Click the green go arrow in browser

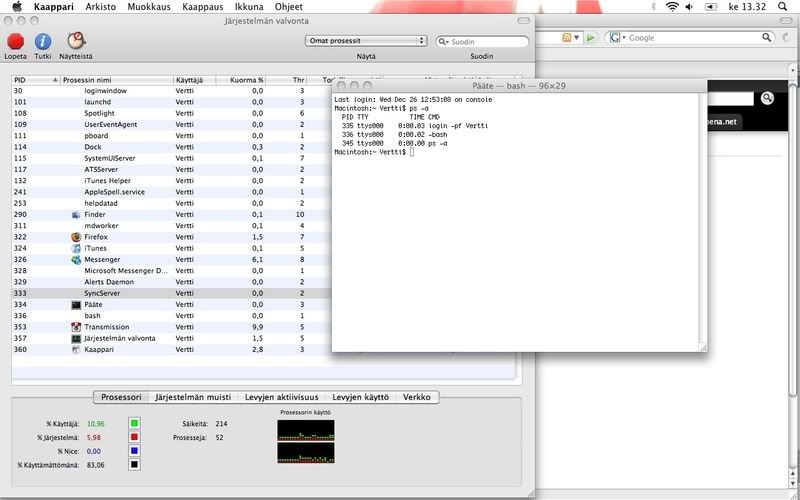591,38
